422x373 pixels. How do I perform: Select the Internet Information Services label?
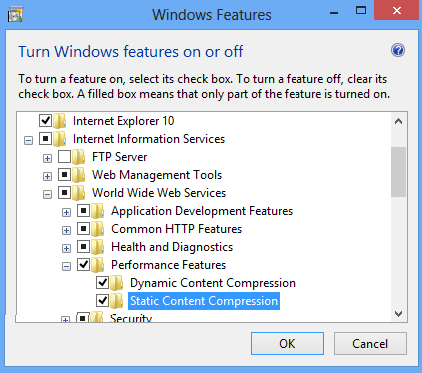tap(149, 139)
